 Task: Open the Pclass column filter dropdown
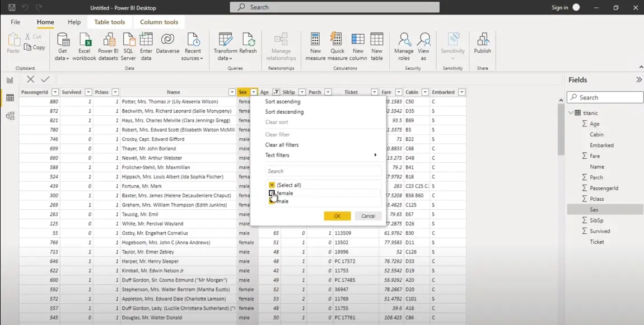tap(115, 92)
